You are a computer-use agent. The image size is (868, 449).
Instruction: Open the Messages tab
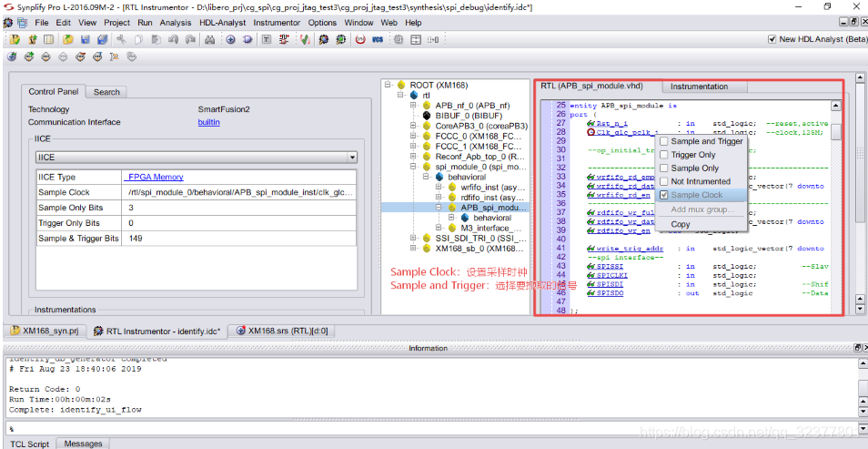(x=83, y=444)
